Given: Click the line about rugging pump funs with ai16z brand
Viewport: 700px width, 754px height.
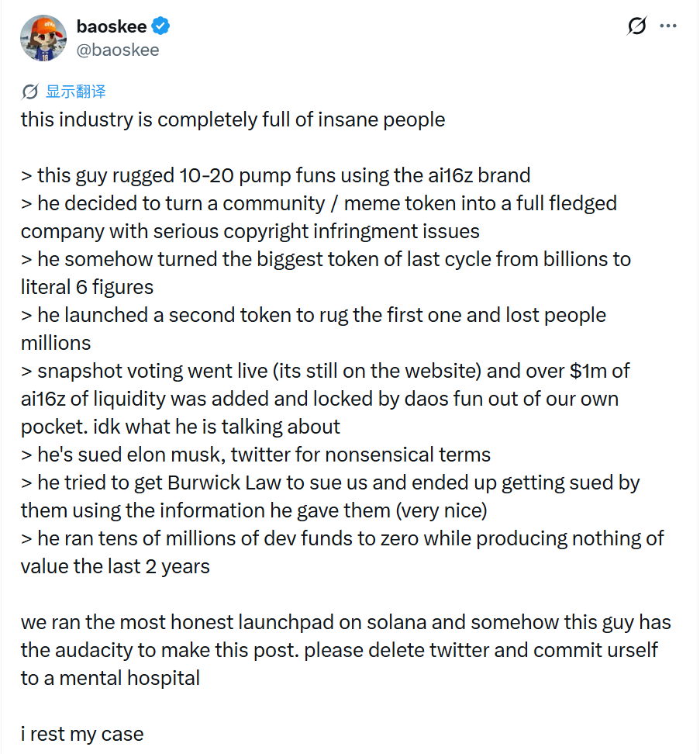Looking at the screenshot, I should (275, 175).
